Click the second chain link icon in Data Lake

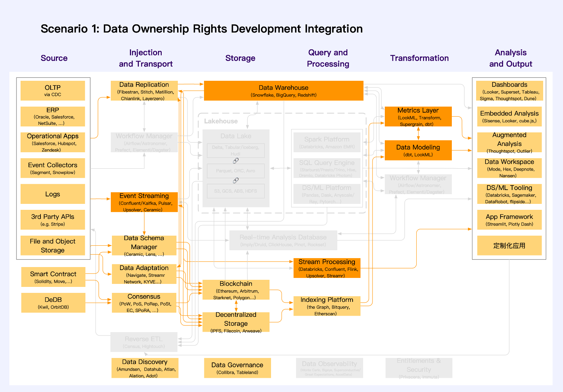tap(236, 180)
